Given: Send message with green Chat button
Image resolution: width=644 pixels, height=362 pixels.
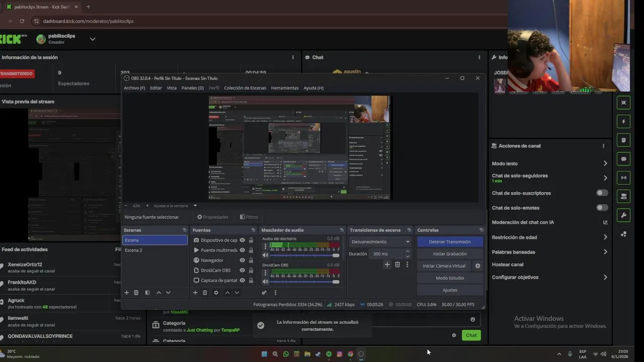Looking at the screenshot, I should point(471,335).
